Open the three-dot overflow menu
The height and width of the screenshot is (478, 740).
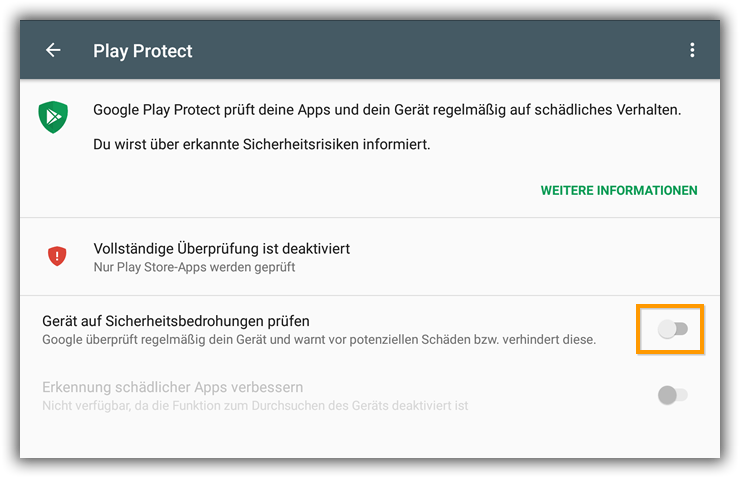point(692,50)
